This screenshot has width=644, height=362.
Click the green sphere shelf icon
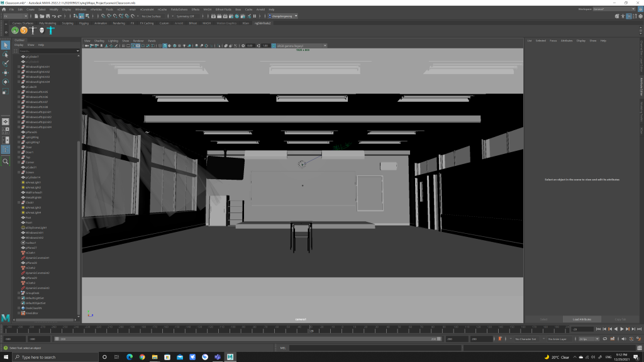tap(14, 30)
